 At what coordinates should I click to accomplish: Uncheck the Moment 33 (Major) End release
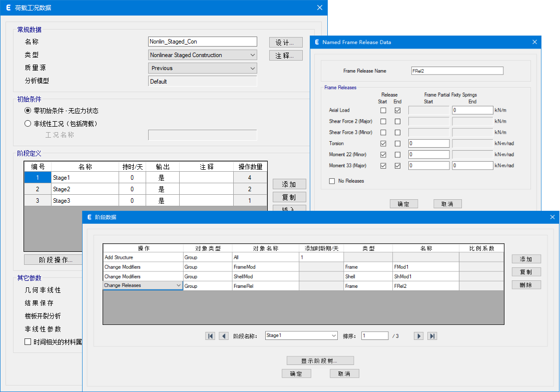[397, 166]
